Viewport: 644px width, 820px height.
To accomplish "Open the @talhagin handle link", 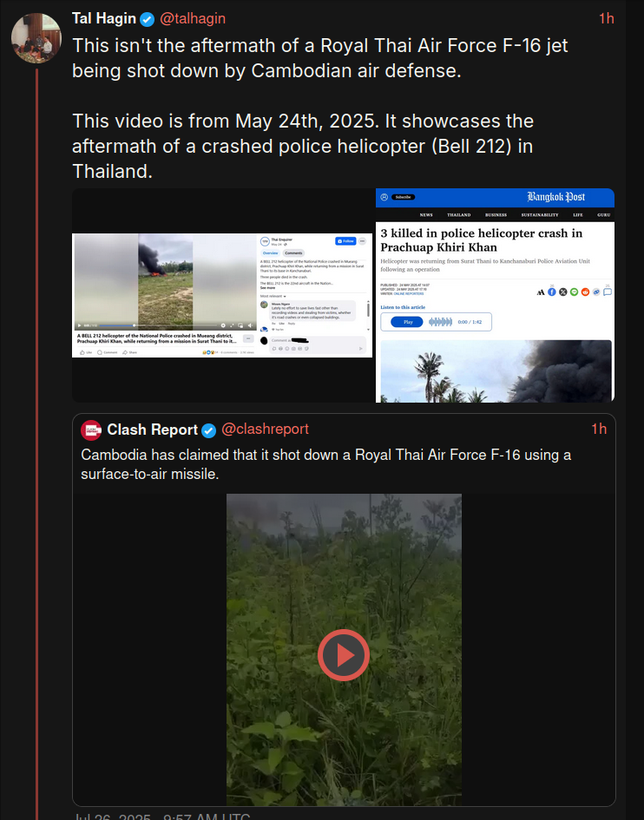I will coord(193,19).
